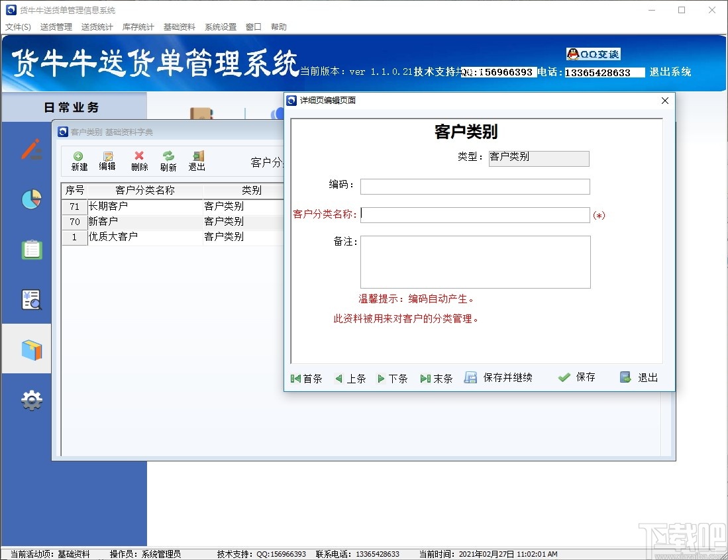Click the pencil-shaped daily business sidebar icon
This screenshot has width=728, height=560.
pos(30,150)
